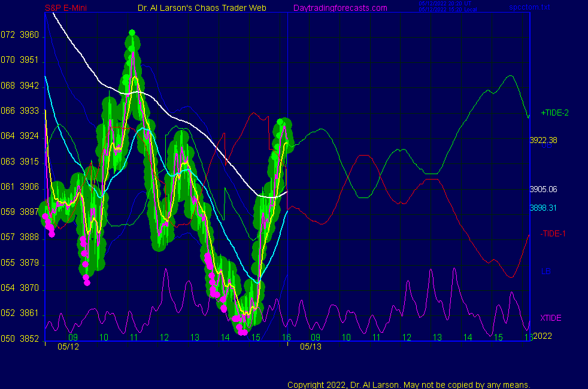Image resolution: width=588 pixels, height=389 pixels.
Task: Click the red '-TIDE-1' legend label
Action: [x=553, y=233]
